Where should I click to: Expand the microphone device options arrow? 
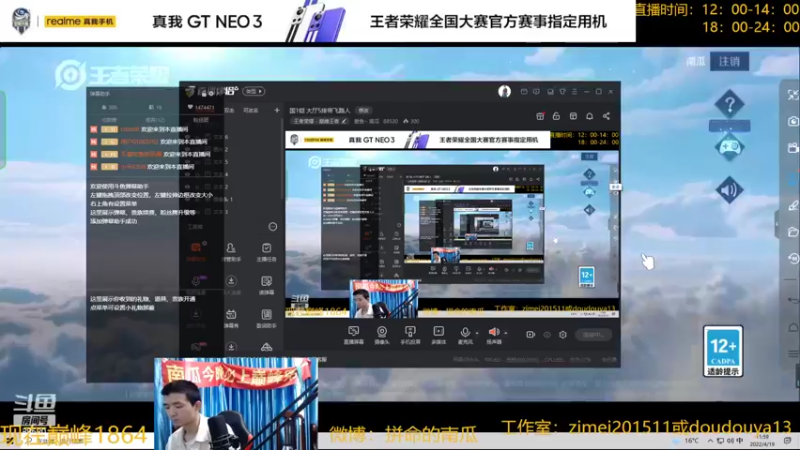pos(477,333)
